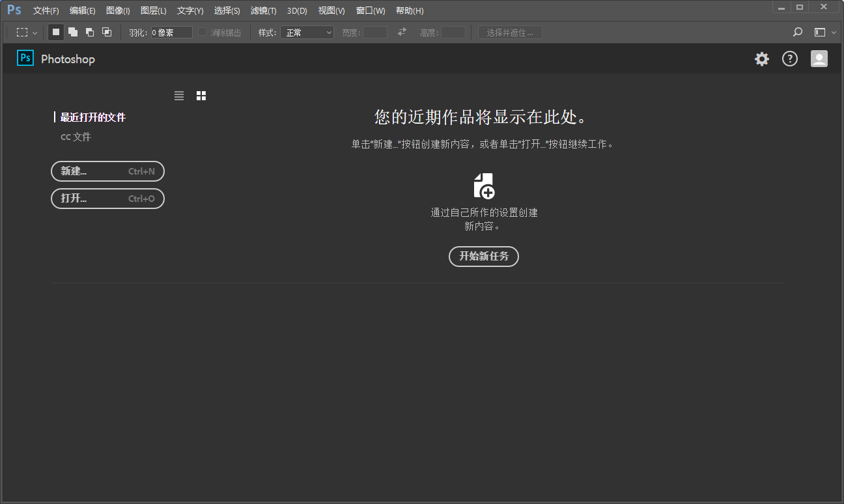
Task: Minimize the Photoshop window
Action: (781, 7)
